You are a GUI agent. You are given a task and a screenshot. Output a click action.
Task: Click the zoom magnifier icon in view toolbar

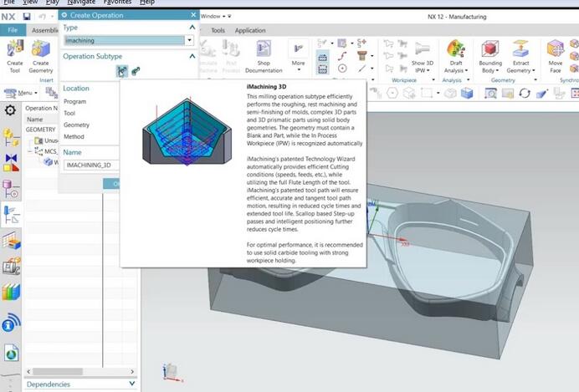(490, 93)
